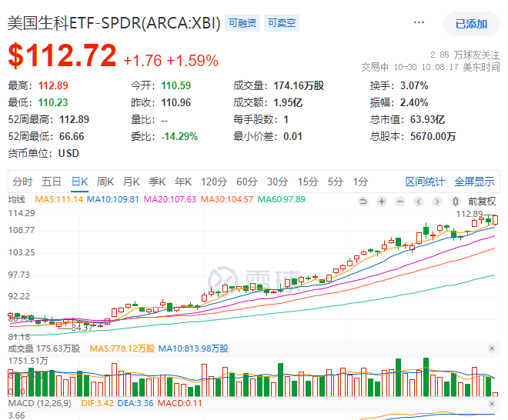Switch to the 30分 chart tab
Screen dimensions: 508x420
point(277,182)
